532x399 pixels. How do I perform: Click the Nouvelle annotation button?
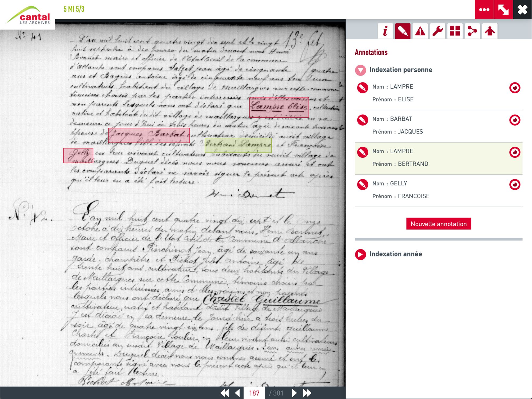coord(438,224)
